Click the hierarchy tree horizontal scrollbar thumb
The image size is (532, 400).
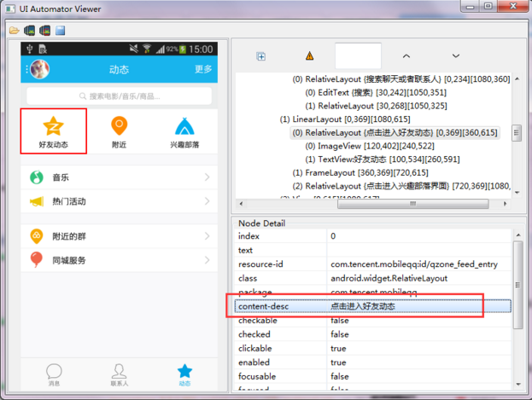pyautogui.click(x=412, y=204)
